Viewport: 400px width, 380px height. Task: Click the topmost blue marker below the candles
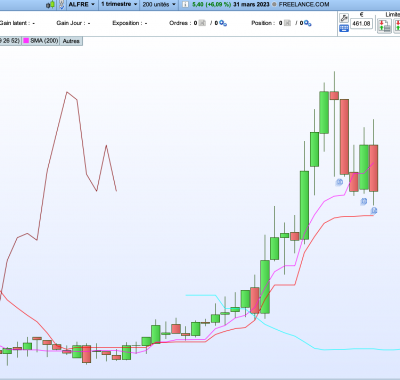click(x=339, y=182)
